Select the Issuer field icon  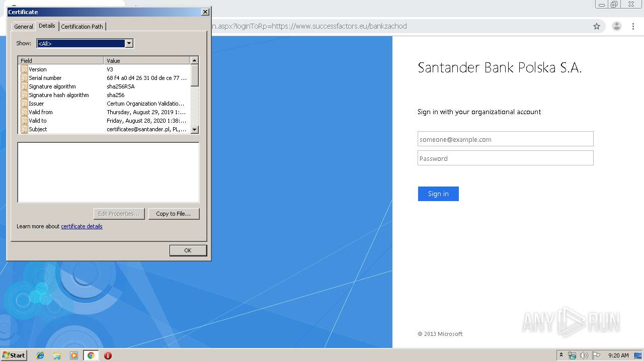coord(24,104)
